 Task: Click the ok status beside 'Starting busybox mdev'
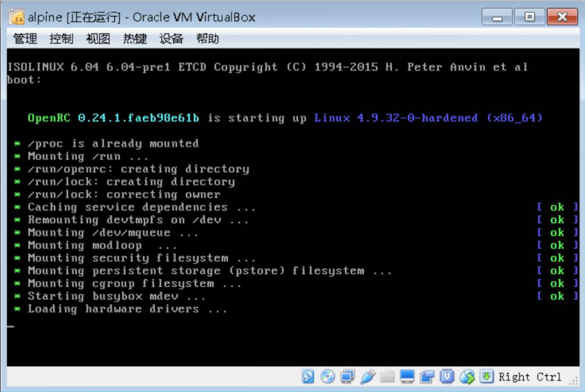click(557, 296)
